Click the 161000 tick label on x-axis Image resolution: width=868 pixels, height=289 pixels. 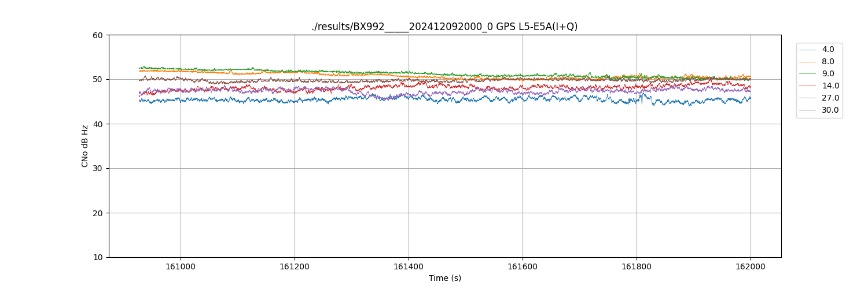coord(181,266)
